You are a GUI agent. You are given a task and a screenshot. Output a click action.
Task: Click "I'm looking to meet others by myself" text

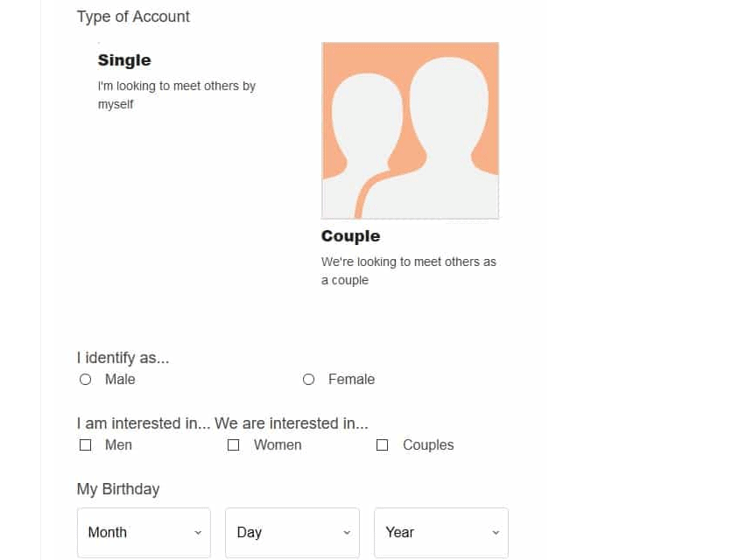click(x=177, y=95)
